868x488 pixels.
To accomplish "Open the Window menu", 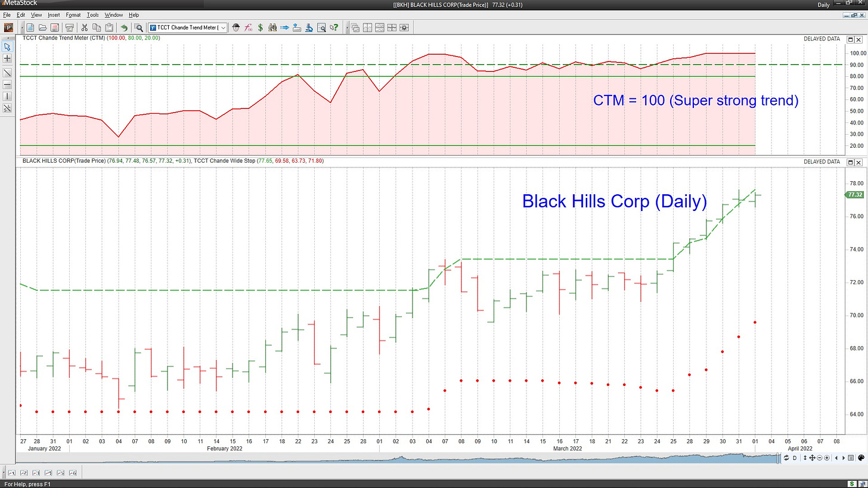I will tap(113, 14).
